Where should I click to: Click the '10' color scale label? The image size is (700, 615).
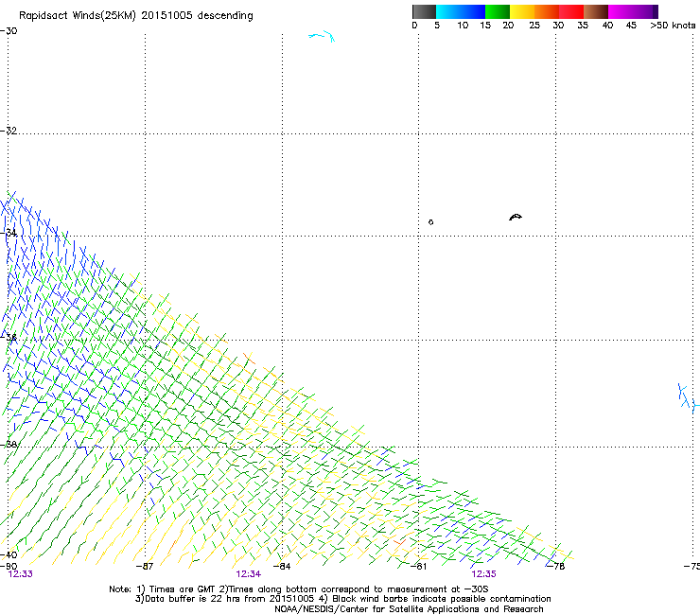[x=463, y=26]
